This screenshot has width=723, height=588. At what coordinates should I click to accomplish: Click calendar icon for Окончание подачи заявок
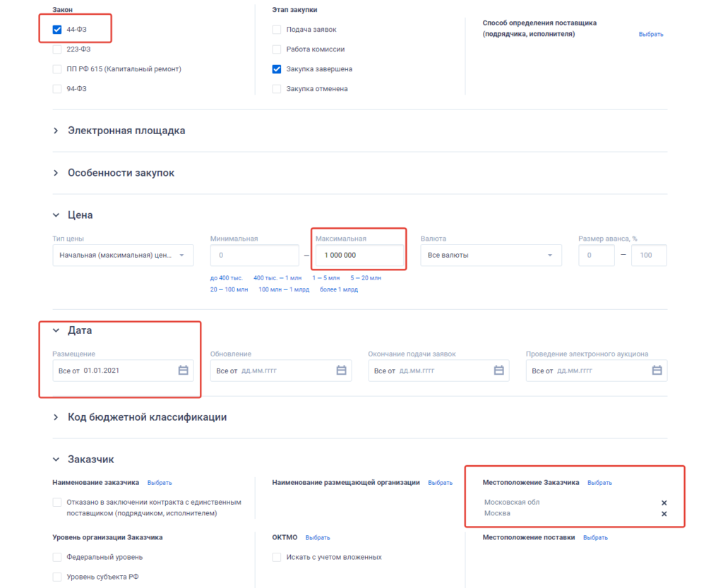pos(498,371)
